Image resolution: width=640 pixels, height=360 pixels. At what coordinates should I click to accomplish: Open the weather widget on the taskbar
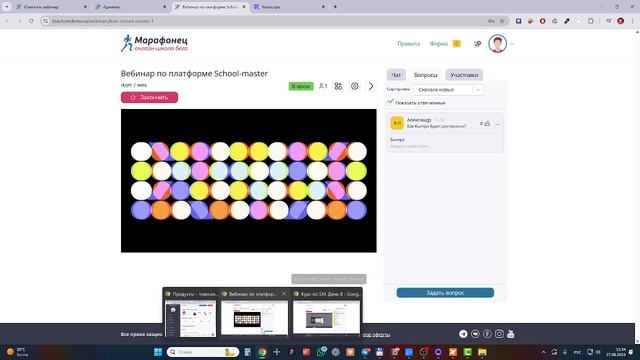[x=17, y=352]
